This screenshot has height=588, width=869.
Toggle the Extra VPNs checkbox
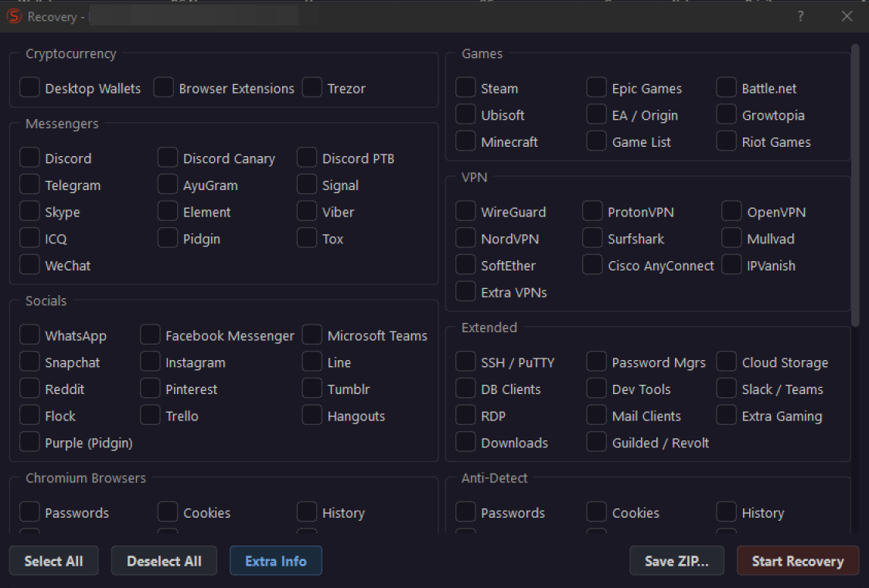pyautogui.click(x=465, y=291)
